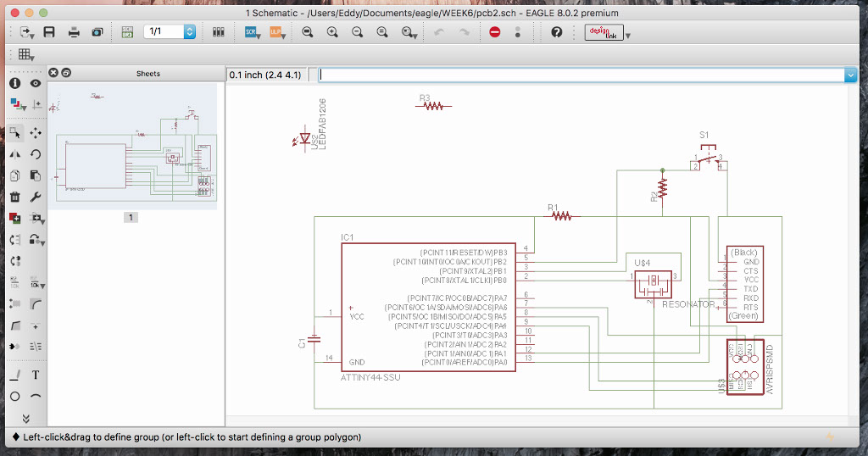Select the Rotate tool
The height and width of the screenshot is (456, 868).
tap(36, 154)
